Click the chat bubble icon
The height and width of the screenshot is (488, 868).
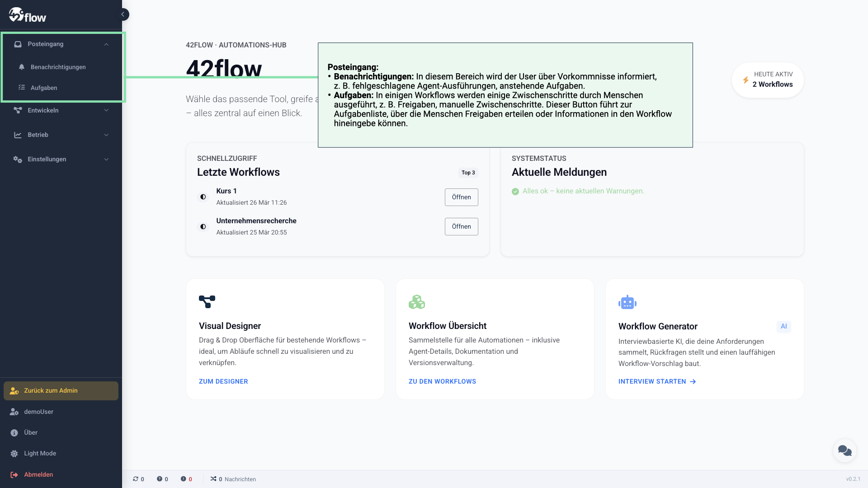coord(844,450)
